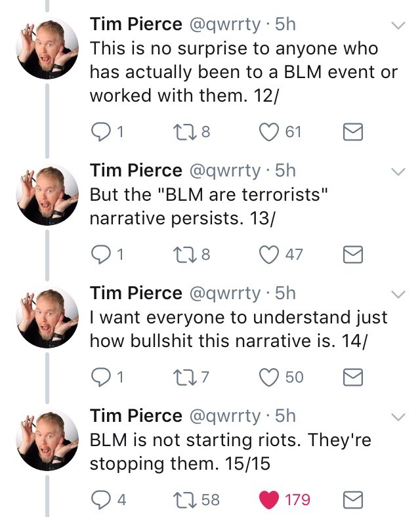Retweet the tweet numbered 13/
The width and height of the screenshot is (420, 517).
[182, 254]
